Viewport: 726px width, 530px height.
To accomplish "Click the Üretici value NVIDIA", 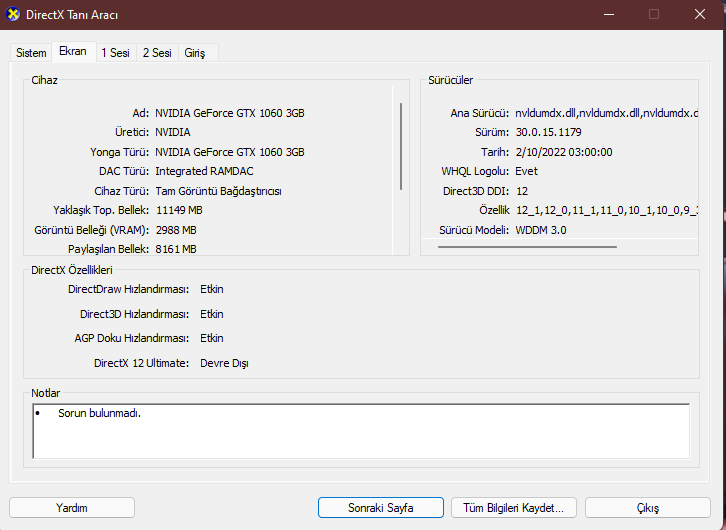I will click(x=173, y=132).
